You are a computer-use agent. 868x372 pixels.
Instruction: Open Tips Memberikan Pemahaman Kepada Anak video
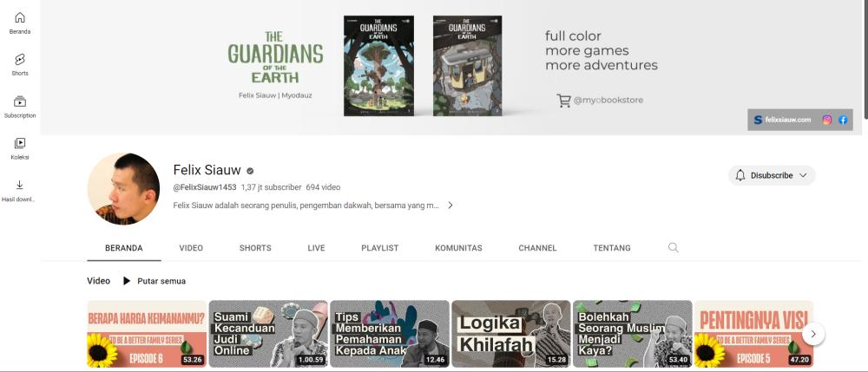coord(390,334)
